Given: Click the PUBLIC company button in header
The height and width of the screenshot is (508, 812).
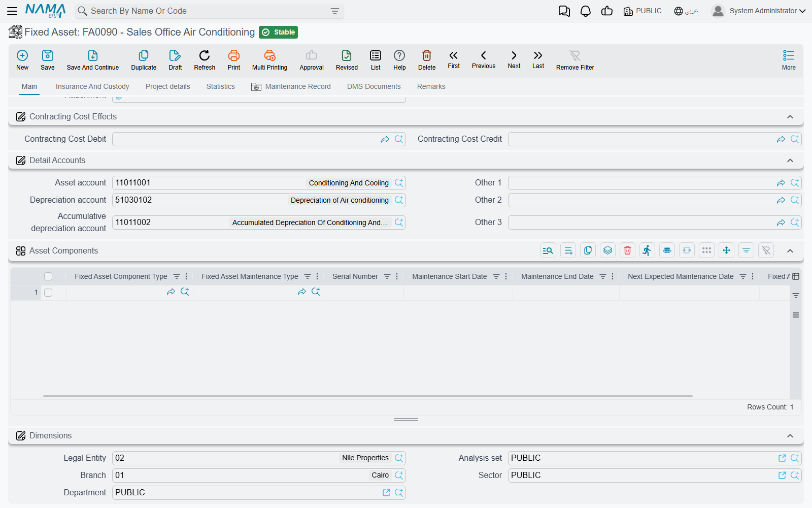Looking at the screenshot, I should [x=642, y=11].
